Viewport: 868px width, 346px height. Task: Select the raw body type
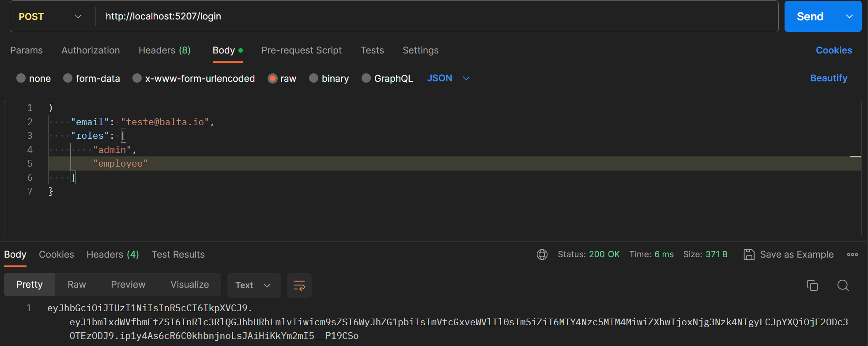[272, 78]
